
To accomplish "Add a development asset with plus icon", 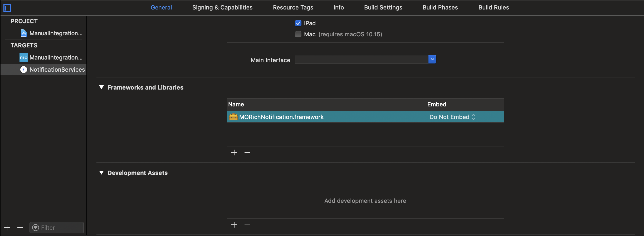I will 234,225.
